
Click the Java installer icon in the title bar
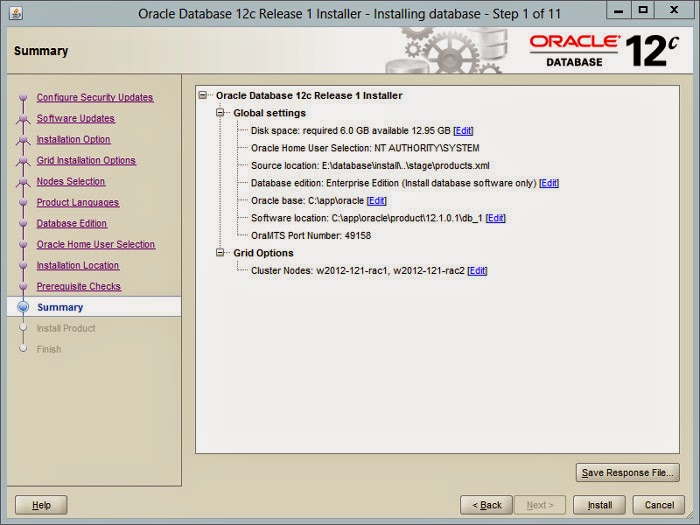[16, 13]
